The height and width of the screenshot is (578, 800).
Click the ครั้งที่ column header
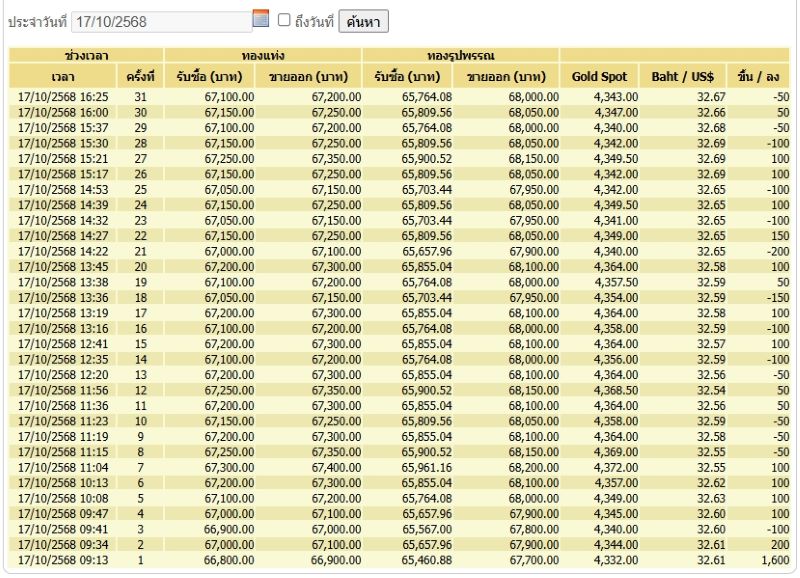pyautogui.click(x=140, y=76)
